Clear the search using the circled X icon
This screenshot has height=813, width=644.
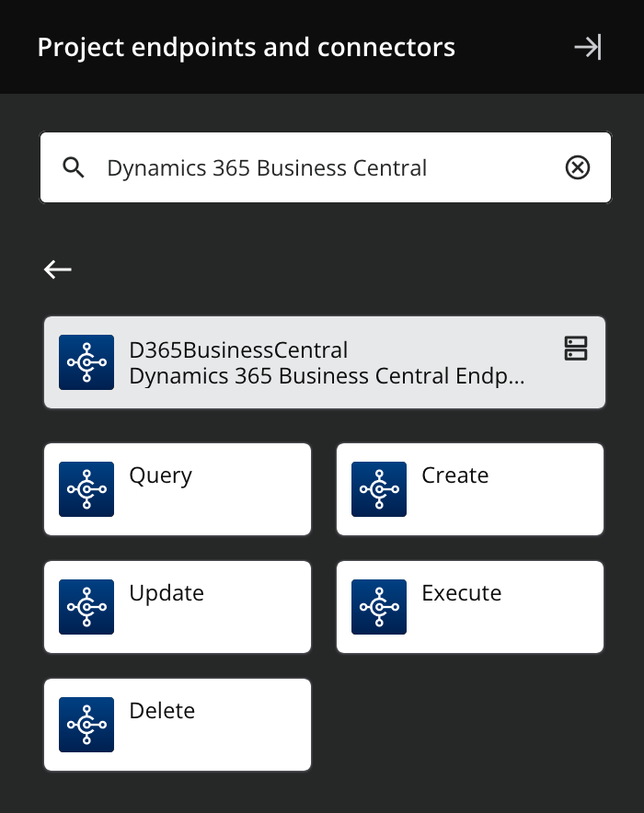577,167
